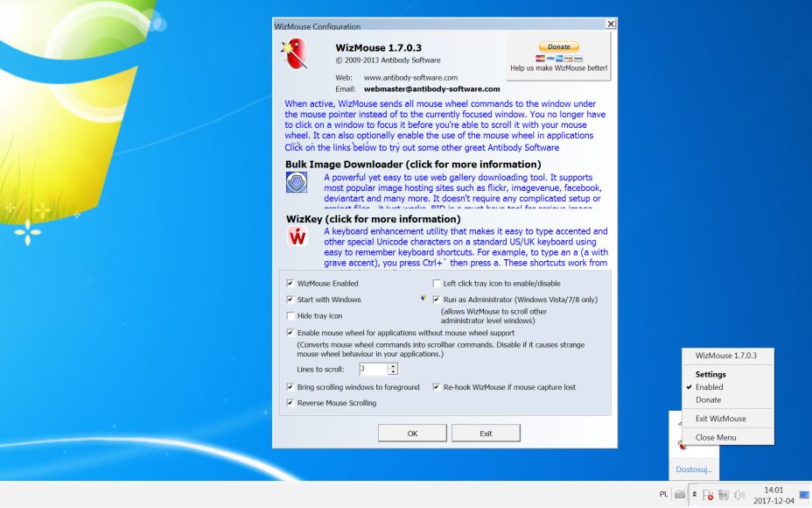Click the yellow Donate button

(x=559, y=46)
